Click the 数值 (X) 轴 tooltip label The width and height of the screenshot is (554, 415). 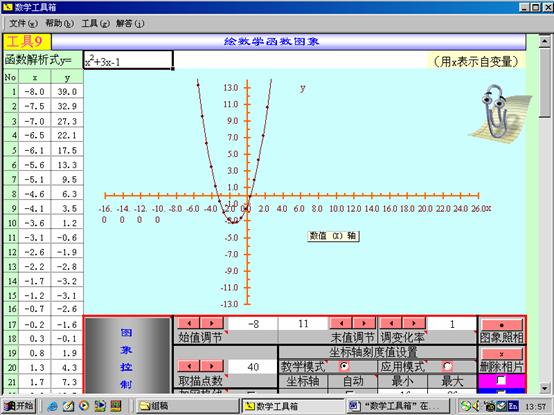point(333,236)
